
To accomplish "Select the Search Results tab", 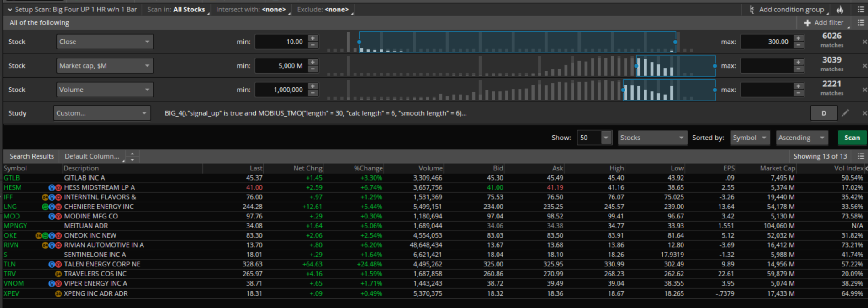I will [x=32, y=156].
